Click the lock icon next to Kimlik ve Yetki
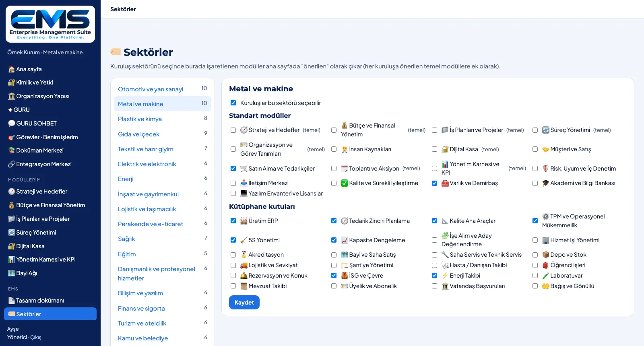 (12, 82)
